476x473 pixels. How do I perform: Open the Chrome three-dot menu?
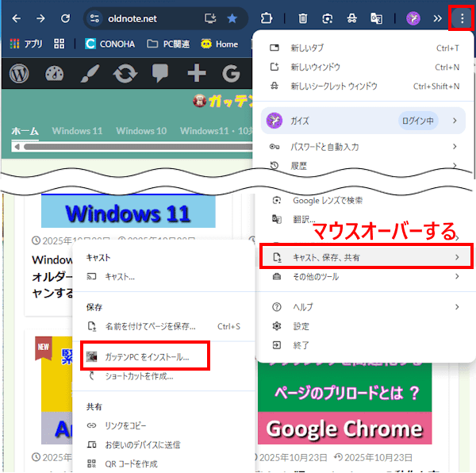[462, 18]
